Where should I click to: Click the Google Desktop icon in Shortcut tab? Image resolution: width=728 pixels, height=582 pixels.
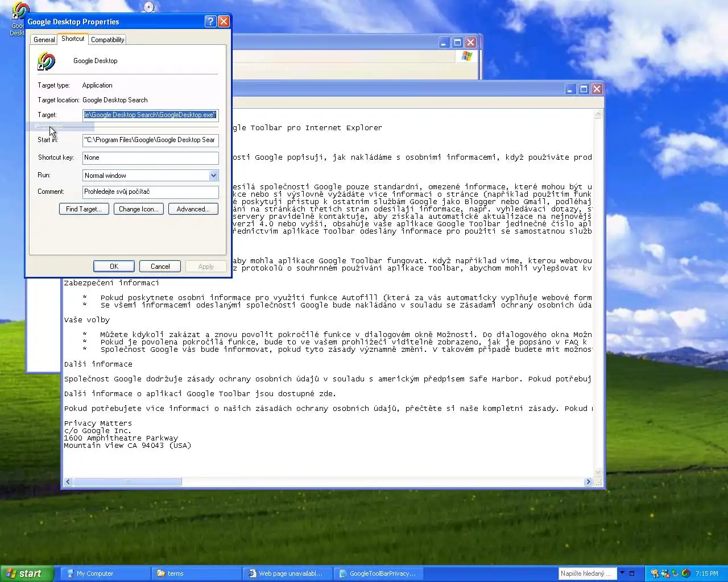click(46, 61)
